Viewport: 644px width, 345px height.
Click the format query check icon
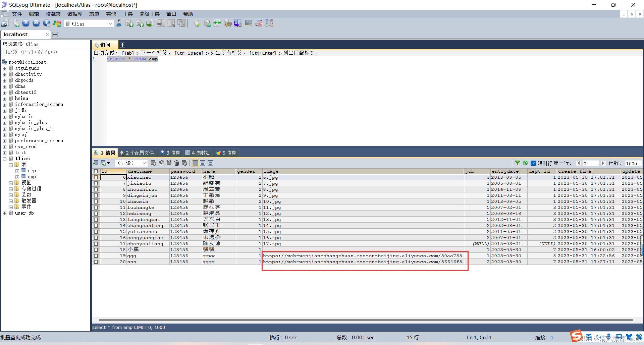coord(197,23)
